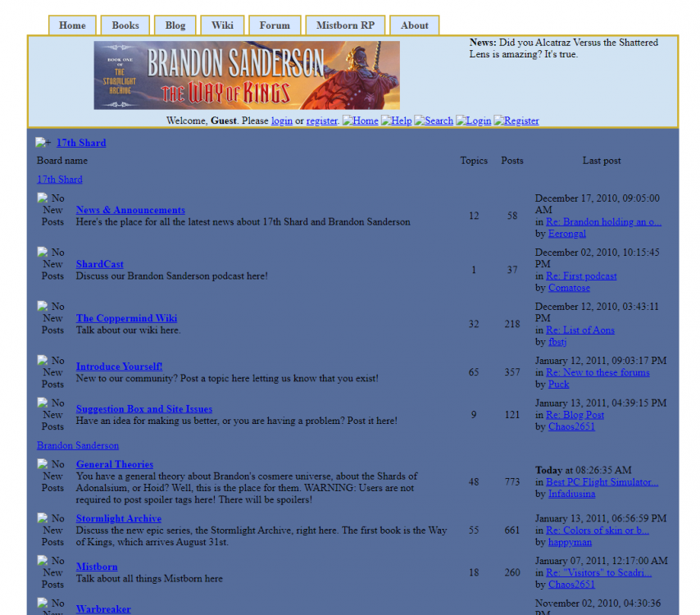Open last post Re: Brandon holding an o...
700x615 pixels.
[x=603, y=221]
